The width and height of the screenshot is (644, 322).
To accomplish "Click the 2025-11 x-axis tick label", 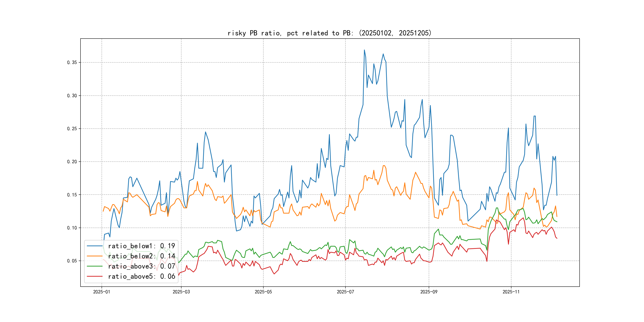I will pyautogui.click(x=511, y=292).
